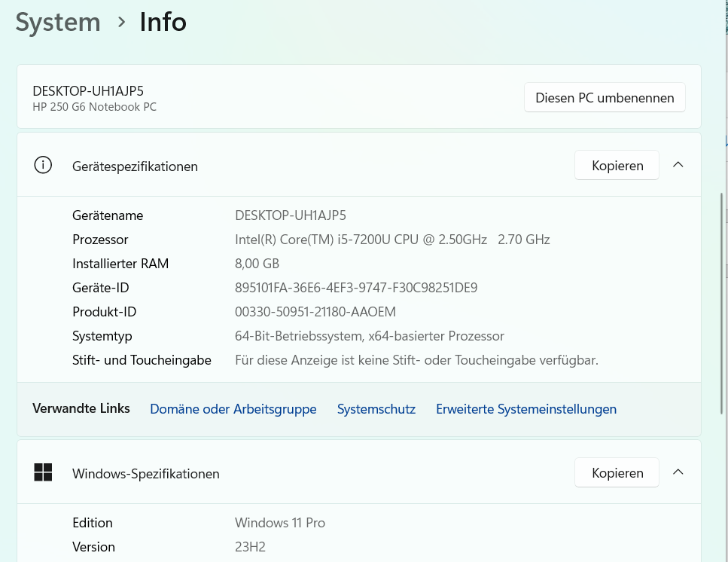728x562 pixels.
Task: Click the Edition label
Action: coord(93,523)
